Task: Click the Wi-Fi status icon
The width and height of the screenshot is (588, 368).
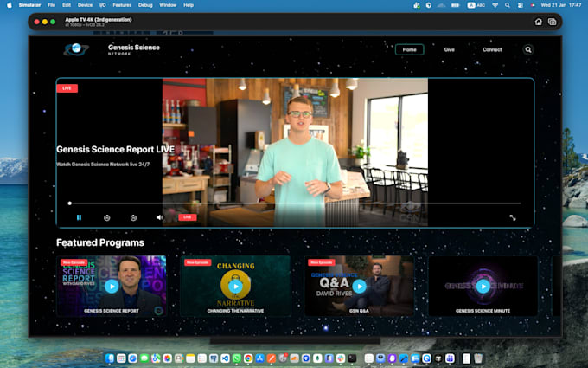Action: point(495,5)
